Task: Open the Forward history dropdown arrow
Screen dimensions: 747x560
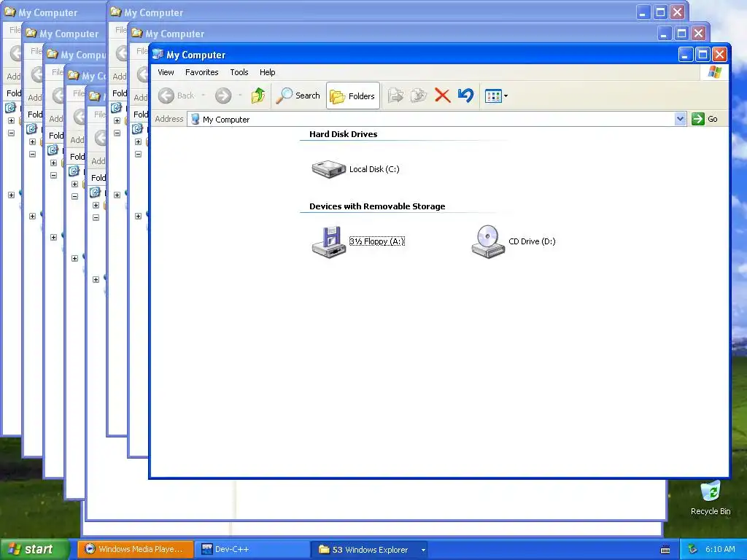Action: tap(240, 96)
